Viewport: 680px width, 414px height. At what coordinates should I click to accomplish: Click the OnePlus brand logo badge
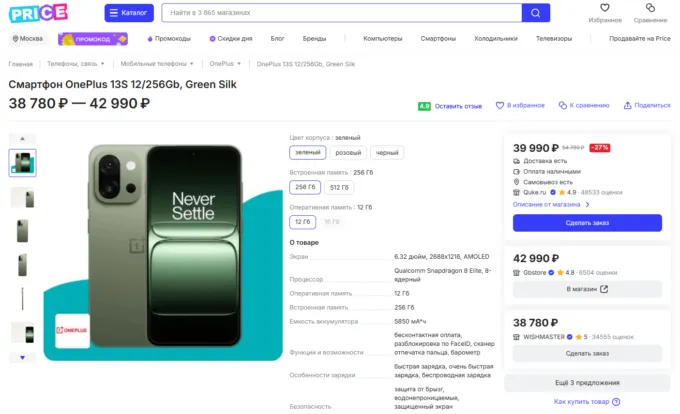point(72,330)
